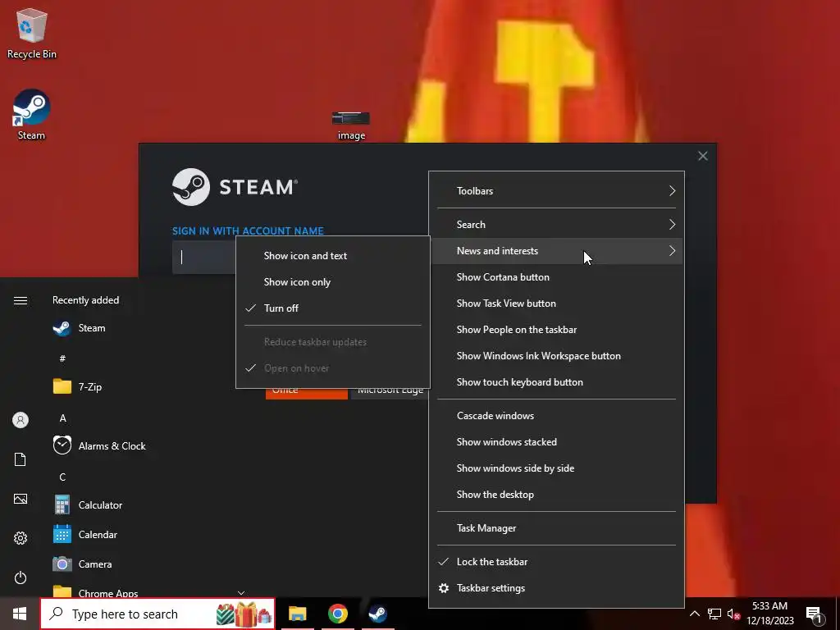Expand News and interests submenu
Screen dimensions: 840x630
tap(557, 251)
